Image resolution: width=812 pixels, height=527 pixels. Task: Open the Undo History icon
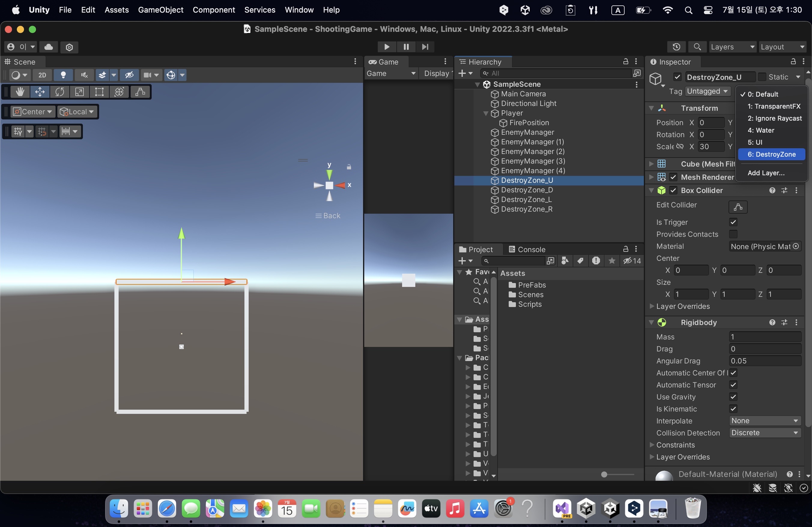coord(676,47)
